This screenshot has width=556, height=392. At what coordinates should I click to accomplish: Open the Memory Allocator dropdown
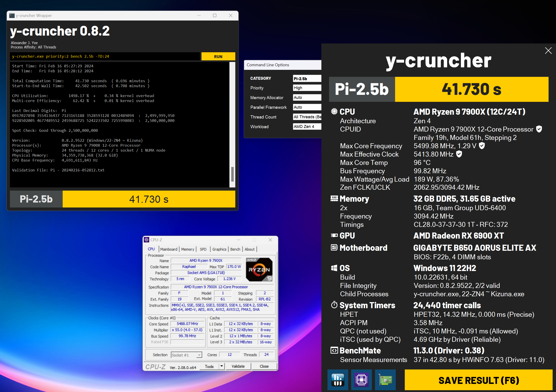click(x=307, y=97)
